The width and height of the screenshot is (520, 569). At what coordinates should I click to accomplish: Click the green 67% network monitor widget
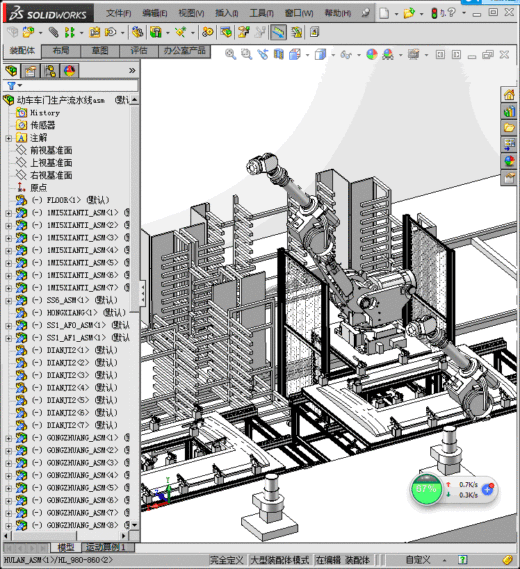[426, 489]
